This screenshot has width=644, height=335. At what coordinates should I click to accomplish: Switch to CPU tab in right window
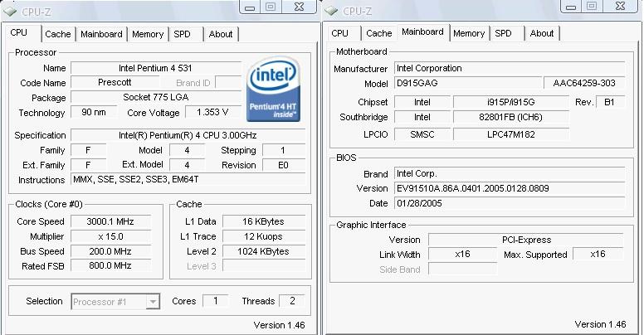tap(339, 33)
